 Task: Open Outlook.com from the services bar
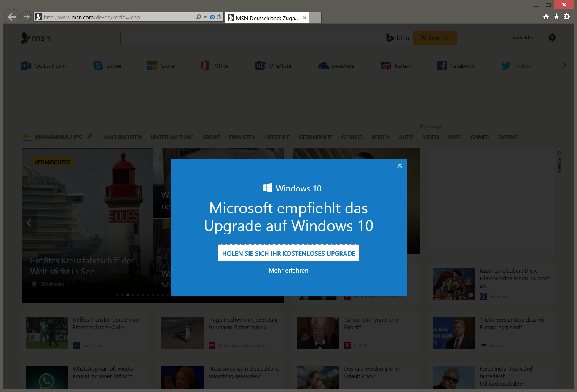(x=43, y=65)
